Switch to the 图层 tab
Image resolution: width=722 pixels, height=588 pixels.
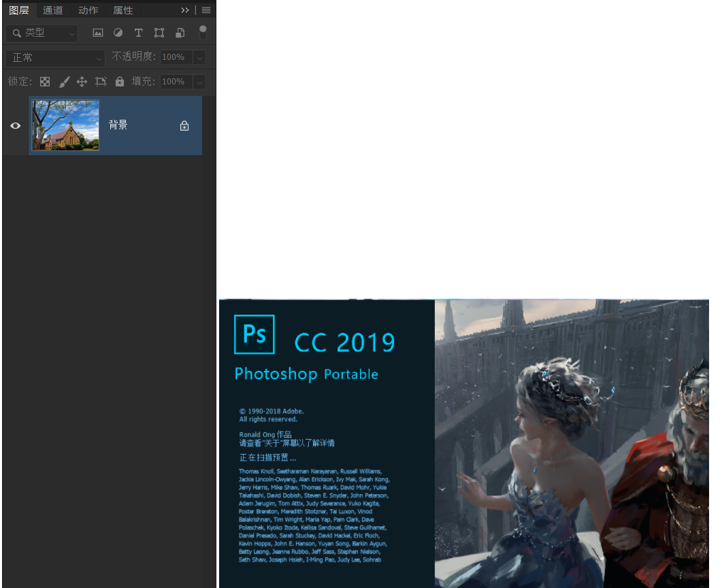[19, 10]
